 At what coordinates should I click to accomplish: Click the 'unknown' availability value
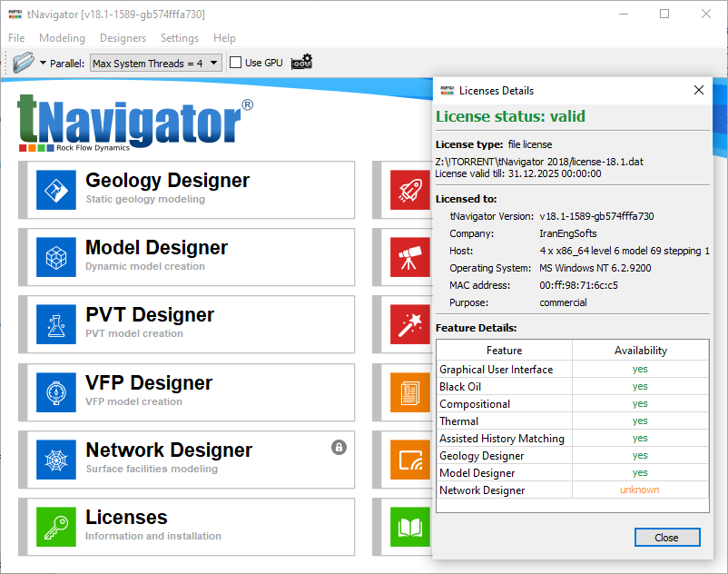[x=640, y=490]
